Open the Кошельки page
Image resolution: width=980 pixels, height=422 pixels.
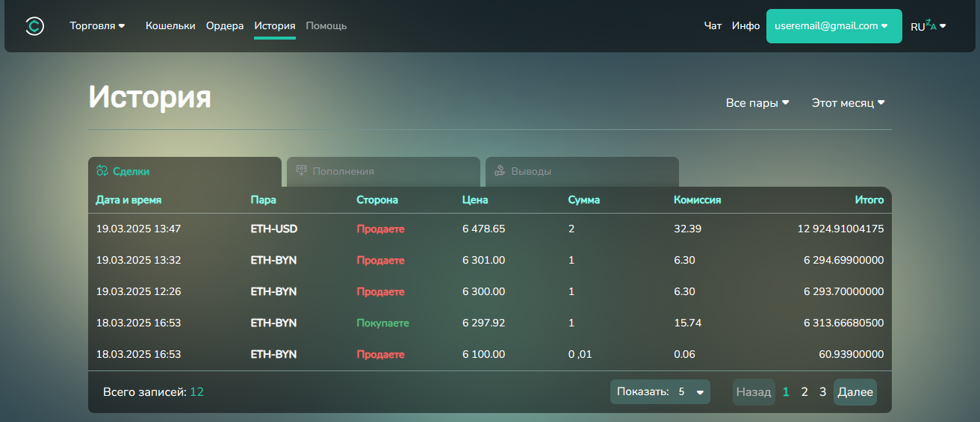click(170, 26)
